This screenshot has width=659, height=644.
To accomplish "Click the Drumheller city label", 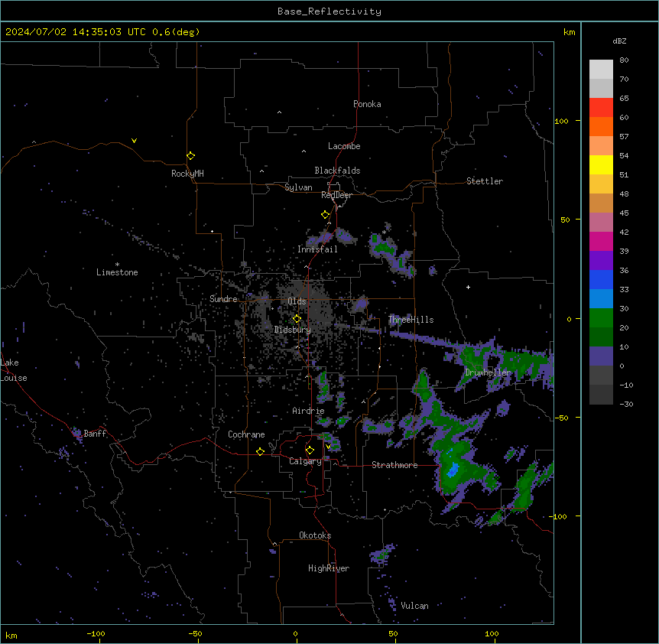I will click(x=488, y=372).
